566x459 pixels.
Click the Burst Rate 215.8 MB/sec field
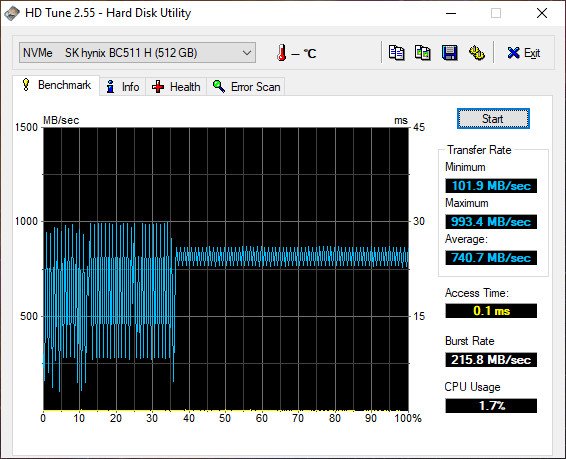click(491, 360)
